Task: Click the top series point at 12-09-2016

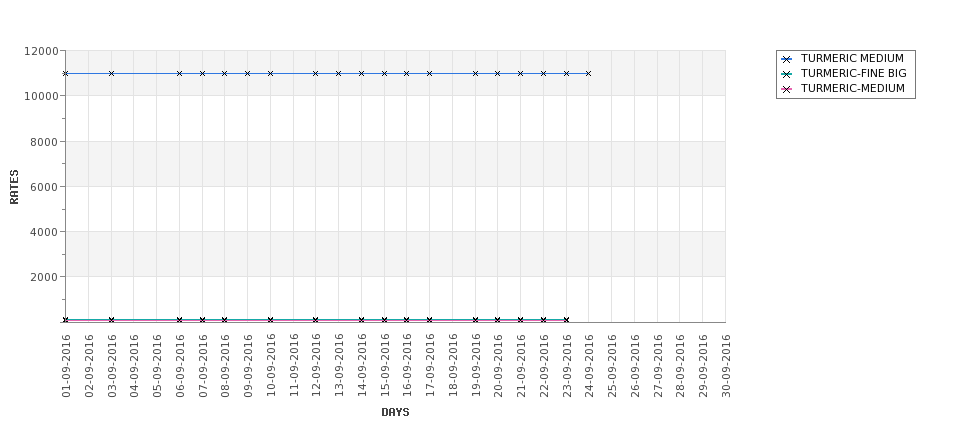Action: [x=315, y=73]
